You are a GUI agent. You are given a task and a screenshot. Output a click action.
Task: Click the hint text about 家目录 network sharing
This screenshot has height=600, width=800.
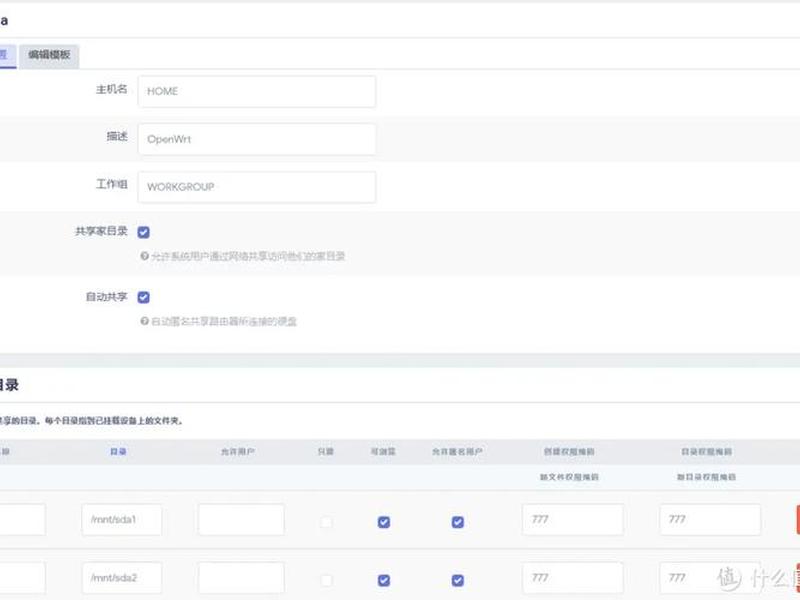[x=248, y=256]
